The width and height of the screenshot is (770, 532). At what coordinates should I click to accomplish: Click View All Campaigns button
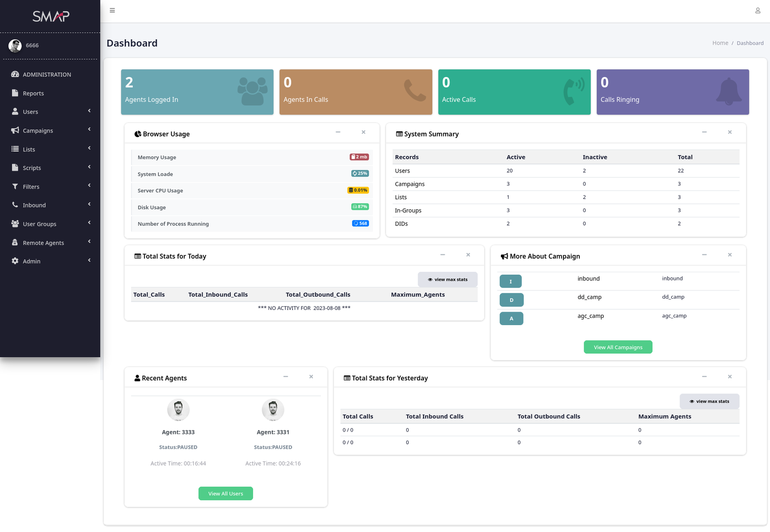coord(618,347)
